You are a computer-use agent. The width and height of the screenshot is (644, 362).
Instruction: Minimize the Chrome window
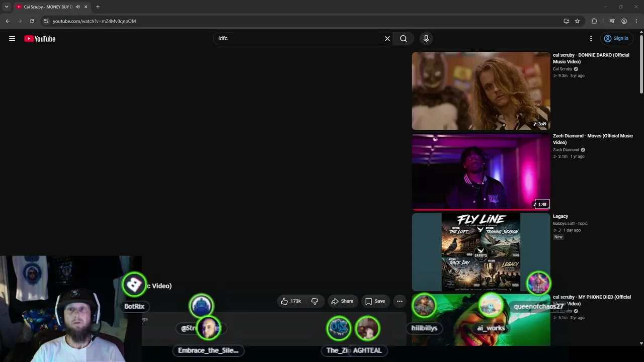[x=605, y=7]
